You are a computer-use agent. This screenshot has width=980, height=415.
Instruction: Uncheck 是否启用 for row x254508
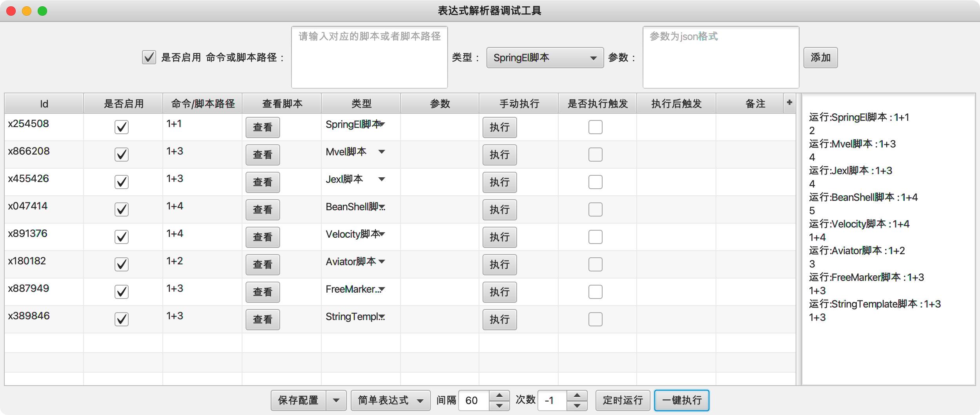122,127
